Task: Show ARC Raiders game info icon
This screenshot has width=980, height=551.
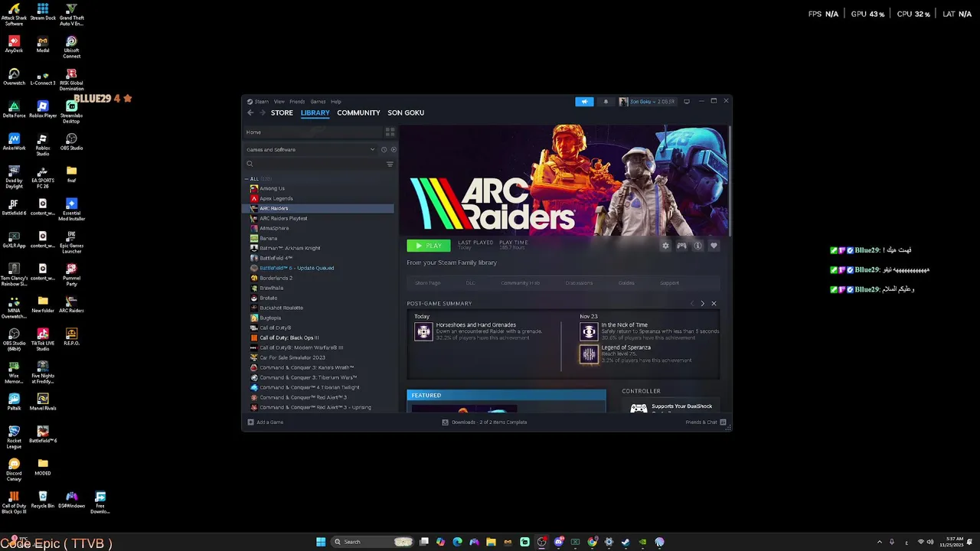Action: 697,246
